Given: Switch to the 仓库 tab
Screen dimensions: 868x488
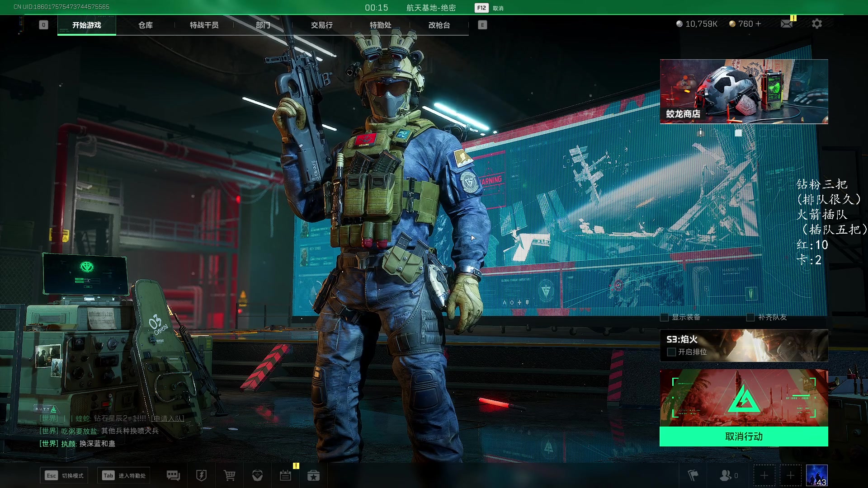Looking at the screenshot, I should 146,25.
